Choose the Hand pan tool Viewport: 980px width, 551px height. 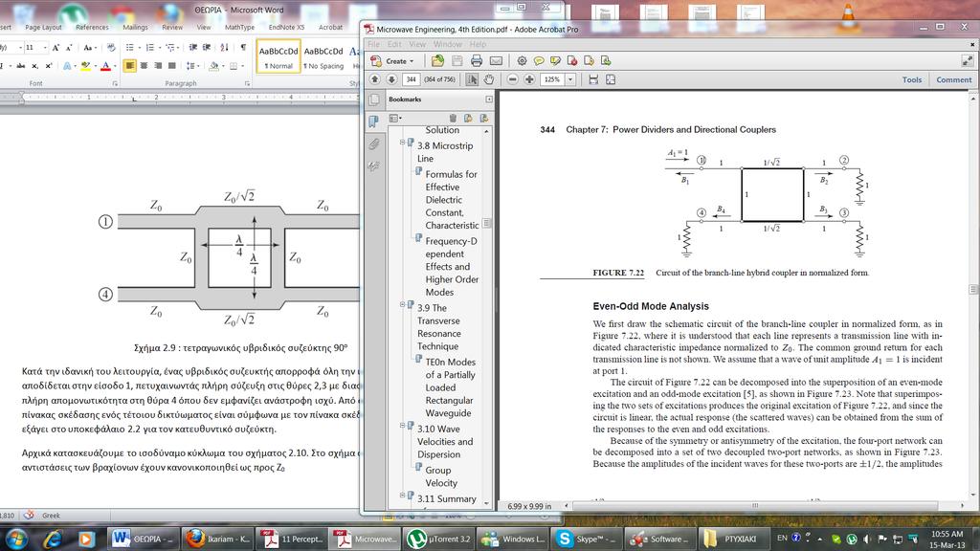click(489, 79)
